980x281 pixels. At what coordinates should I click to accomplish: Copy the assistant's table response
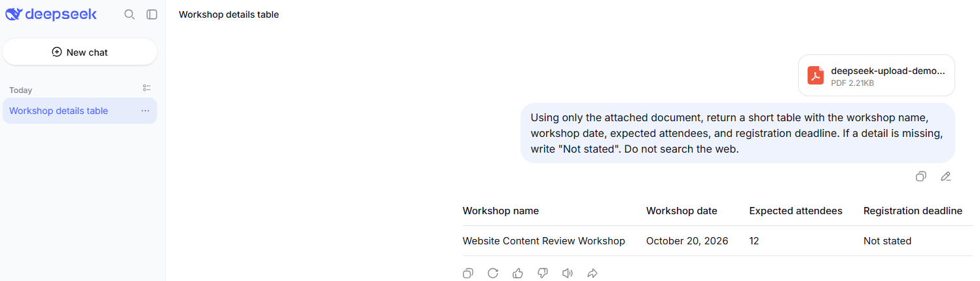click(x=468, y=273)
